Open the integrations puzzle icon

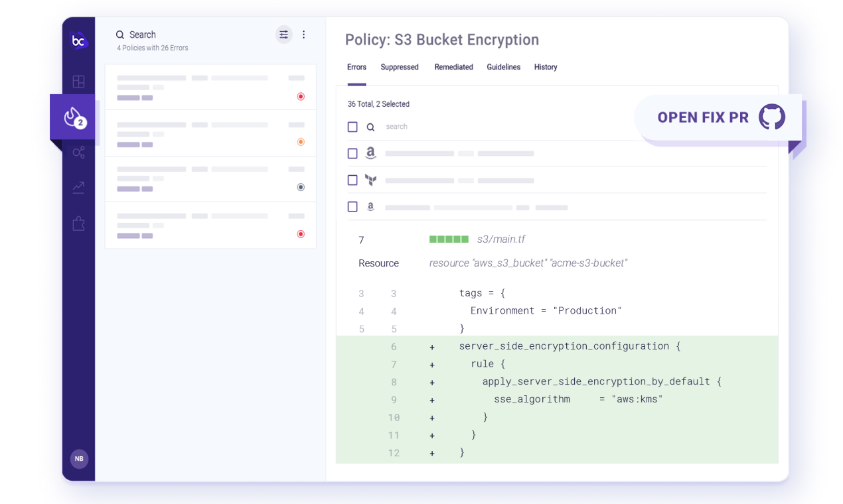[78, 223]
